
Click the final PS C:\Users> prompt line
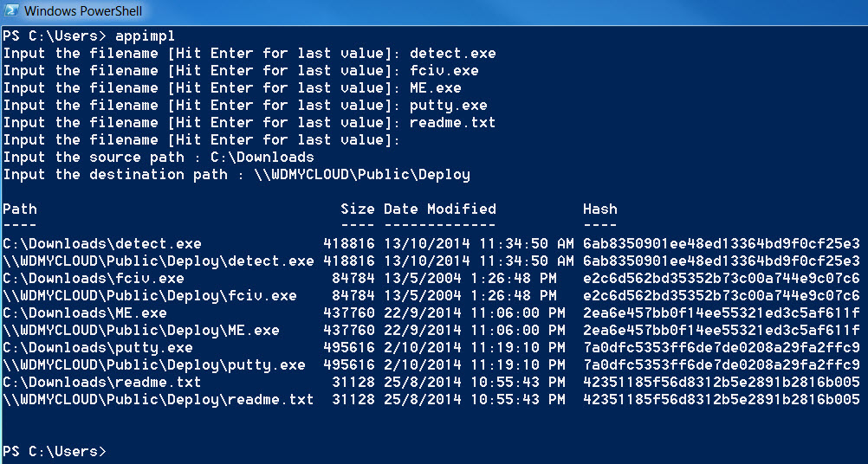click(55, 451)
